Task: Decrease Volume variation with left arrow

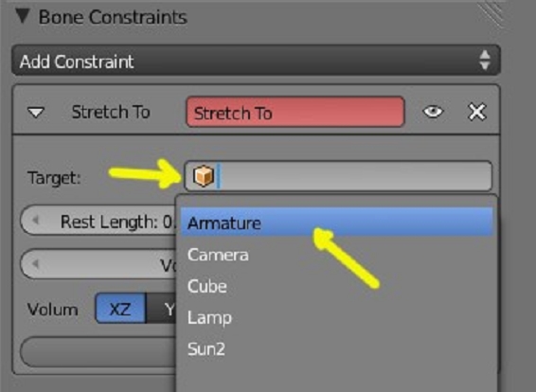Action: pos(35,263)
